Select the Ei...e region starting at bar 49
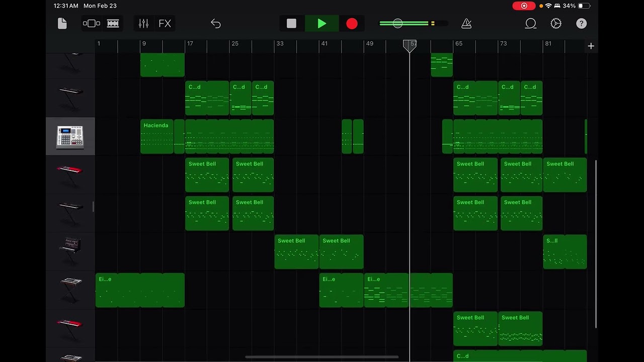The image size is (644, 362). (408, 290)
